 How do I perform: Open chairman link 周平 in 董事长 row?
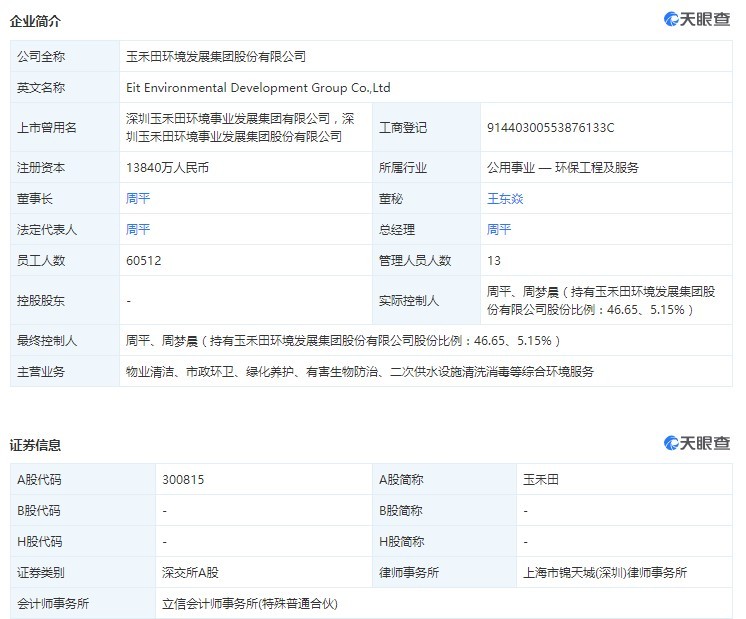coord(138,198)
